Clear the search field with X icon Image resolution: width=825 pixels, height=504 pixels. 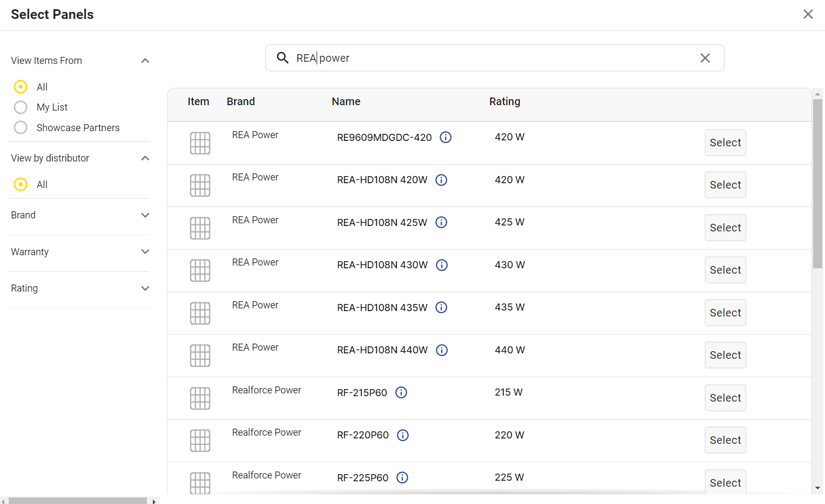click(705, 58)
